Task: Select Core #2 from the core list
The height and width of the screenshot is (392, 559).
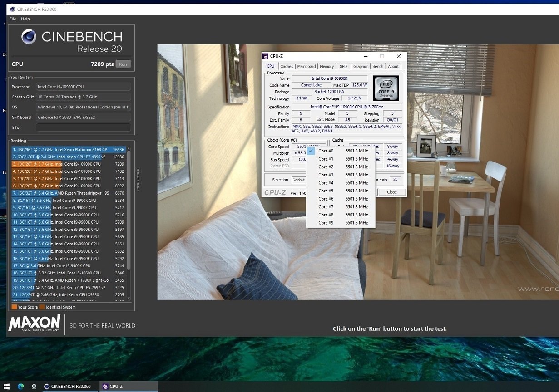Action: (341, 167)
